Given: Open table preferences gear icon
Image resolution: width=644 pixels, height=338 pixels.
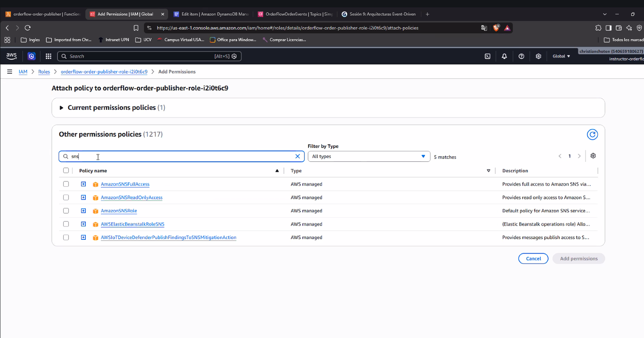Looking at the screenshot, I should pos(593,156).
